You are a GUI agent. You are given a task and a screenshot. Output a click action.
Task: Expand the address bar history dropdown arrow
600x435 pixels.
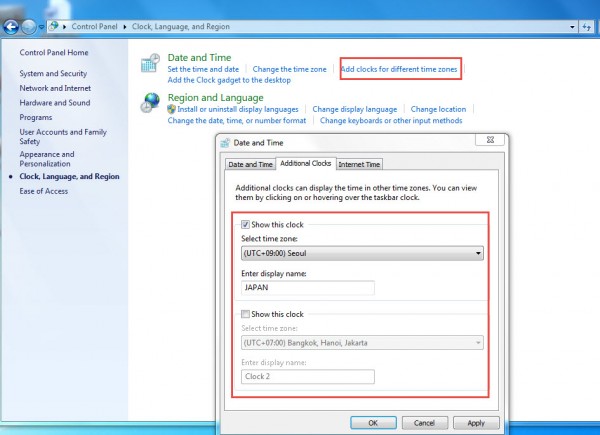coord(572,27)
